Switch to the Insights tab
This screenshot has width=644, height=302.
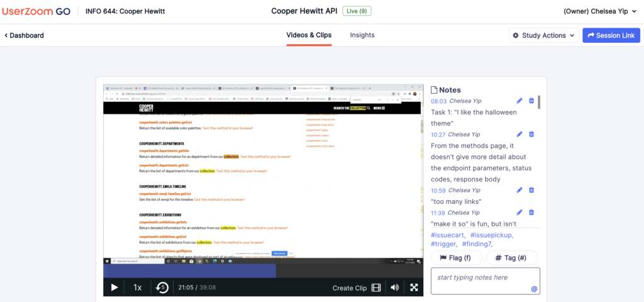tap(362, 35)
